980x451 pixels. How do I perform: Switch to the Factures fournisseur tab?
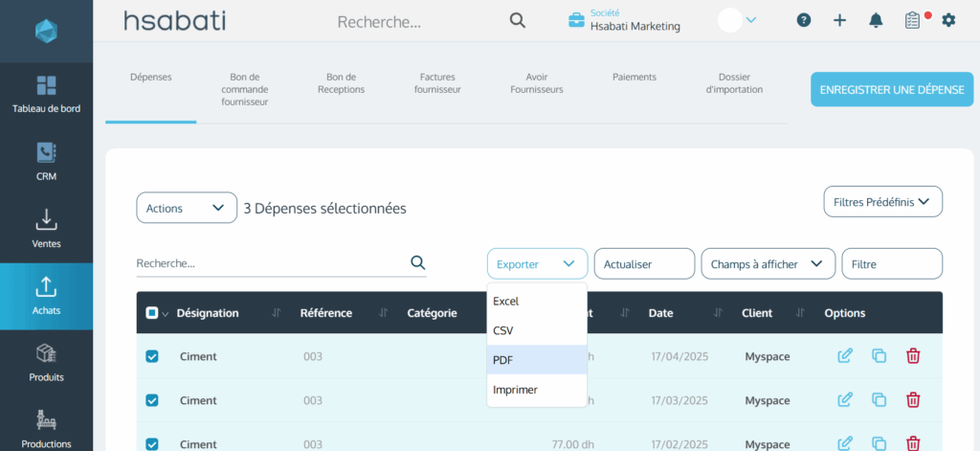[437, 83]
